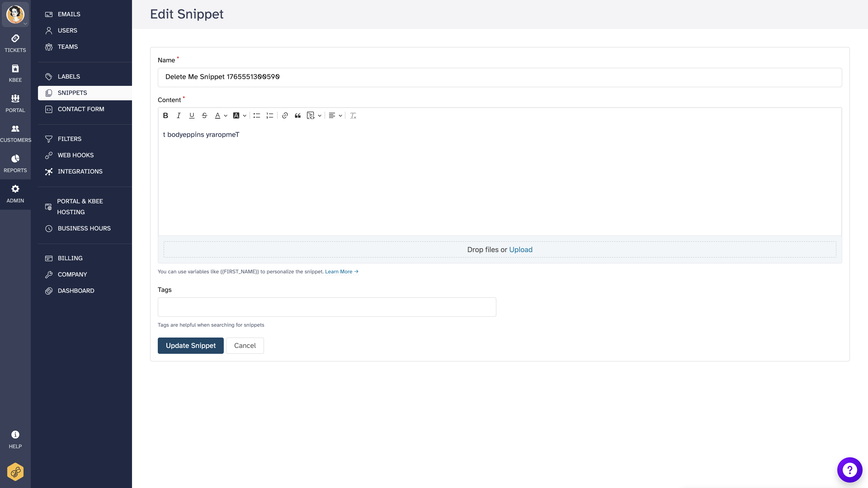The image size is (868, 488).
Task: Apply strikethrough formatting
Action: (205, 115)
